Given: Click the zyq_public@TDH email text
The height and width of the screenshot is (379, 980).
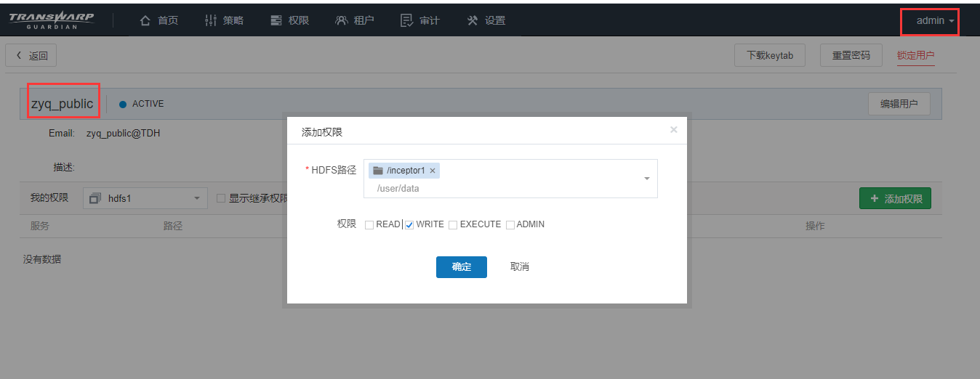Looking at the screenshot, I should tap(124, 134).
